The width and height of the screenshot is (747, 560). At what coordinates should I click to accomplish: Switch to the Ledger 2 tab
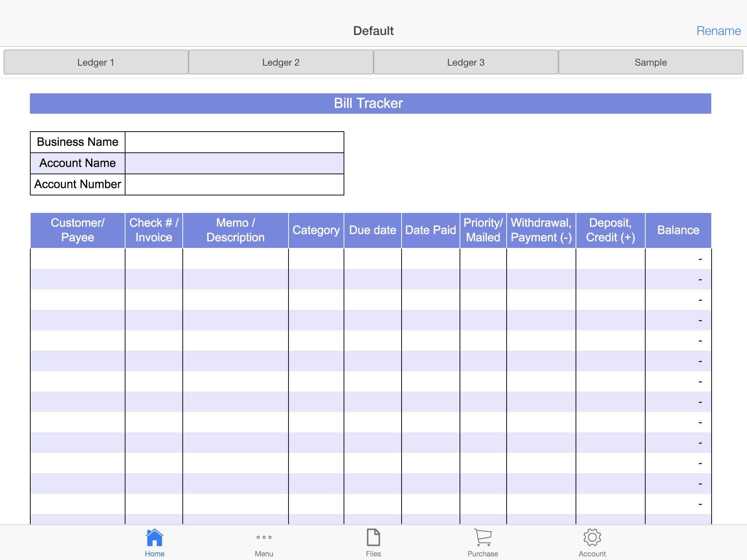tap(281, 62)
